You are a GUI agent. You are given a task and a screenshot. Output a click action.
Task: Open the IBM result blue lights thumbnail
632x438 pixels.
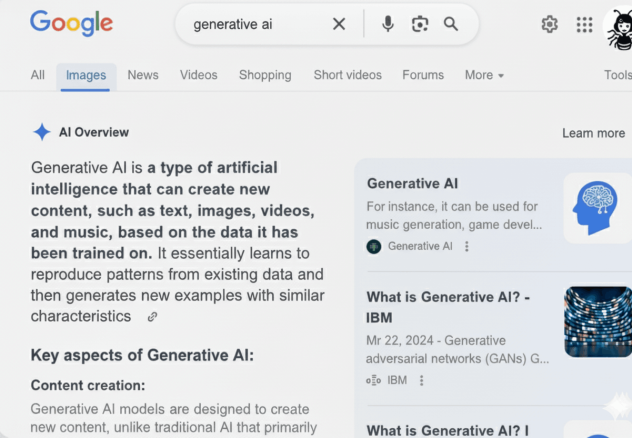(x=598, y=322)
